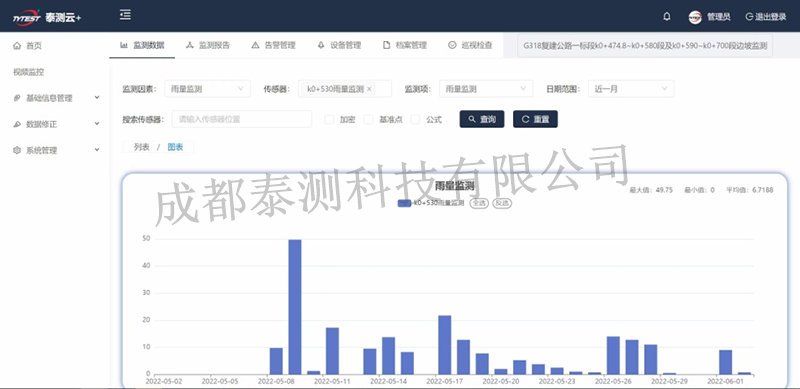Switch to the 设备管理 tab
The height and width of the screenshot is (389, 800).
339,45
